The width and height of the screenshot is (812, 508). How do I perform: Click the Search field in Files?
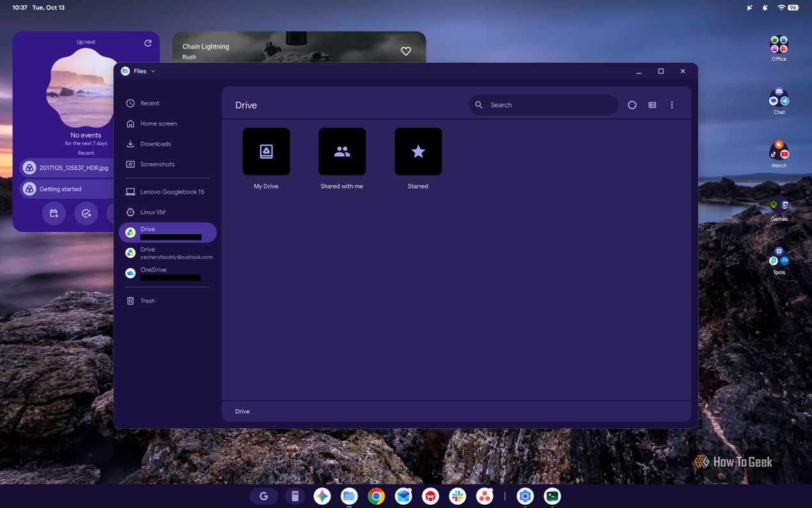(x=543, y=105)
